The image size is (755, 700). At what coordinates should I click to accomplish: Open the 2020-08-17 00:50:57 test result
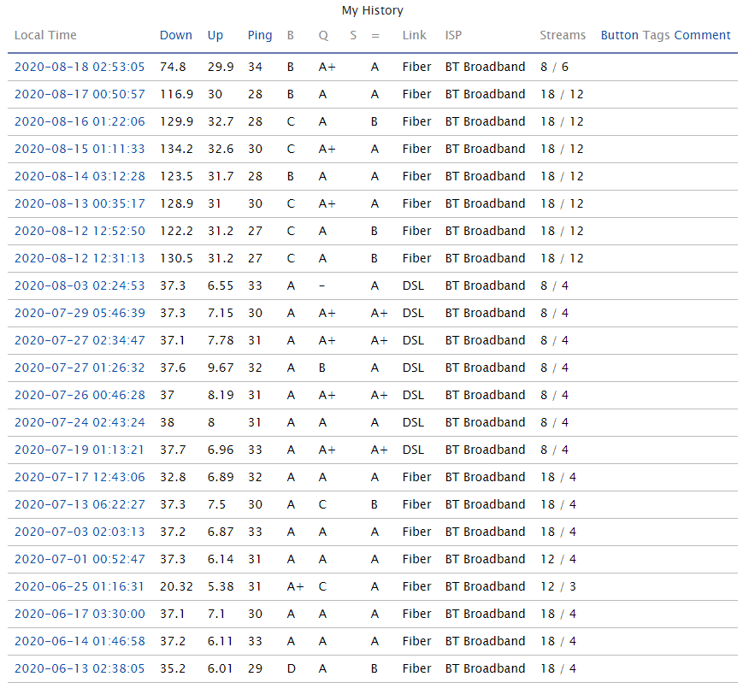click(x=80, y=94)
